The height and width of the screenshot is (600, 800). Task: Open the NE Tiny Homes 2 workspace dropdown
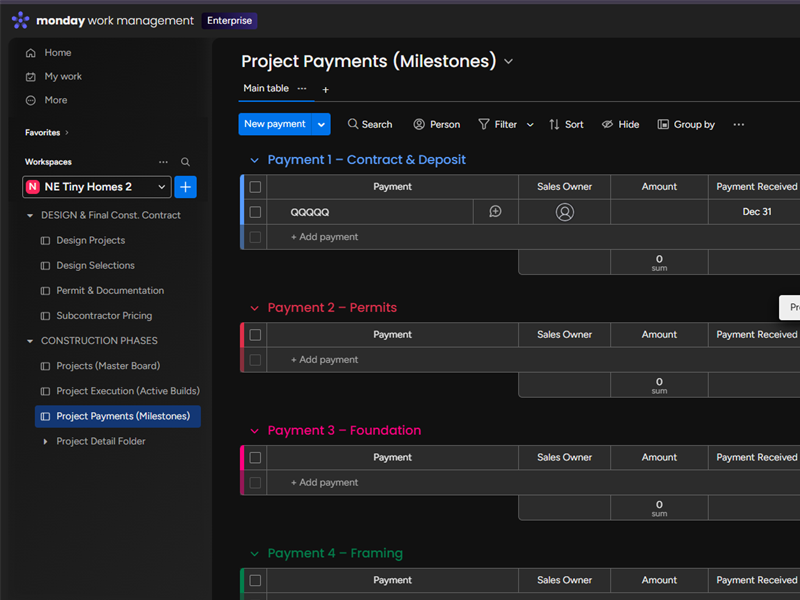pyautogui.click(x=95, y=187)
